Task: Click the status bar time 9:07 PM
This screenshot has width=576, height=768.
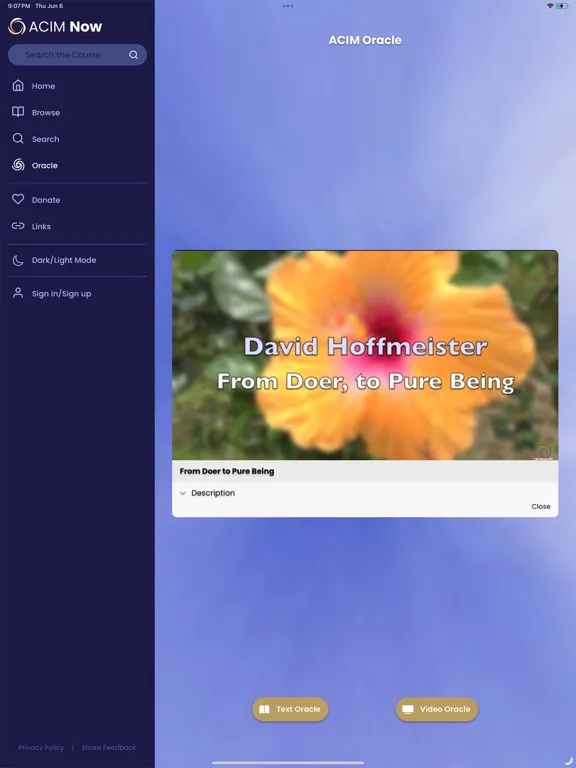Action: click(x=19, y=6)
